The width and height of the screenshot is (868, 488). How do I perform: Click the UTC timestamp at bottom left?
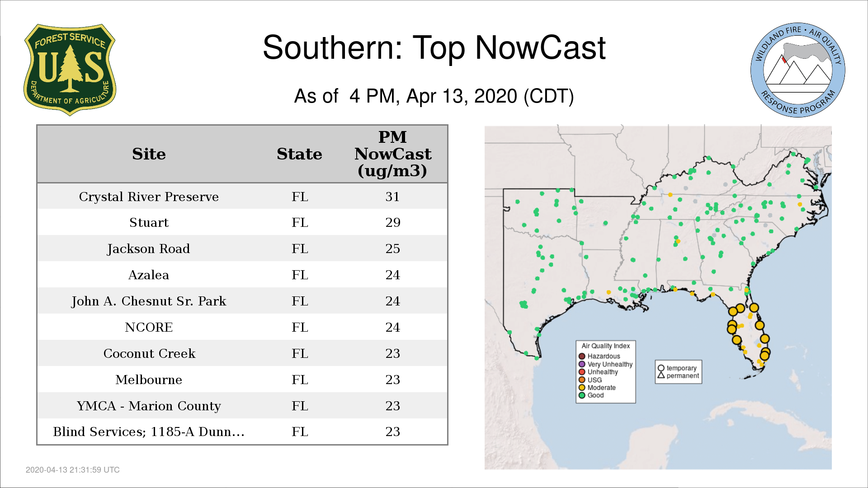(x=73, y=470)
